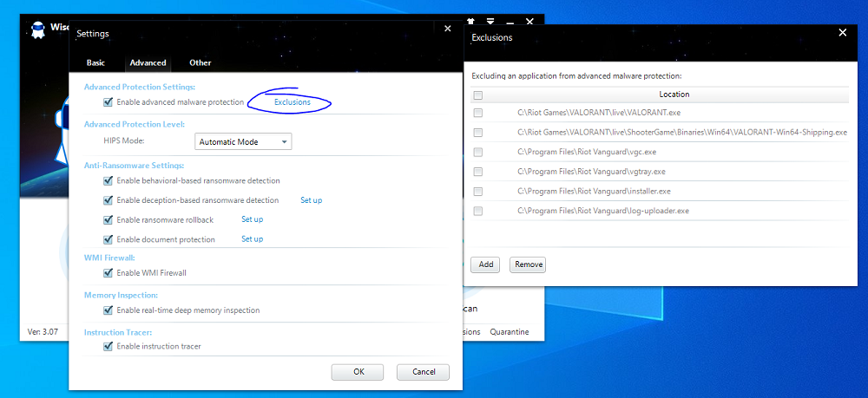Minimize the main Wise window

tap(510, 22)
